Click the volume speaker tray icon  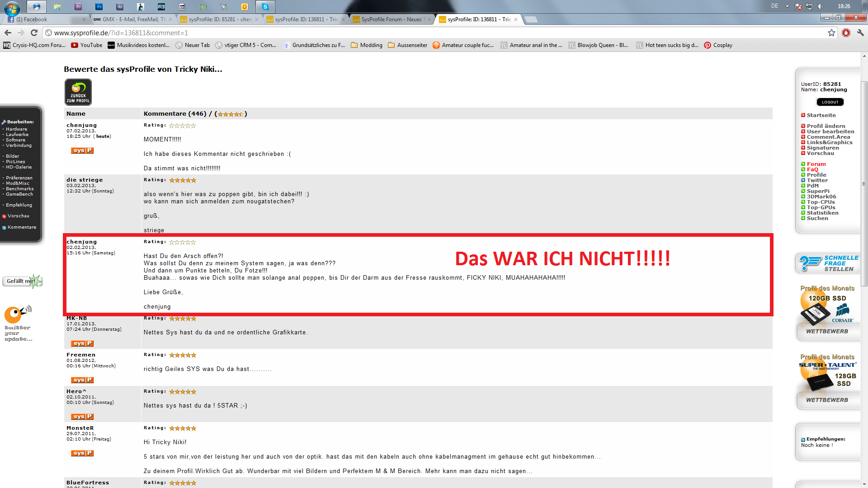coord(820,6)
